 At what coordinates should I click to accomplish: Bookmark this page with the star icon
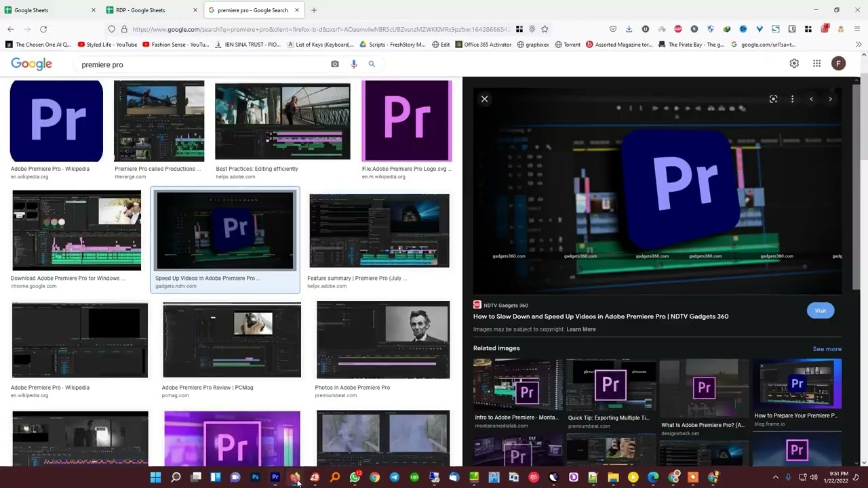click(x=545, y=29)
